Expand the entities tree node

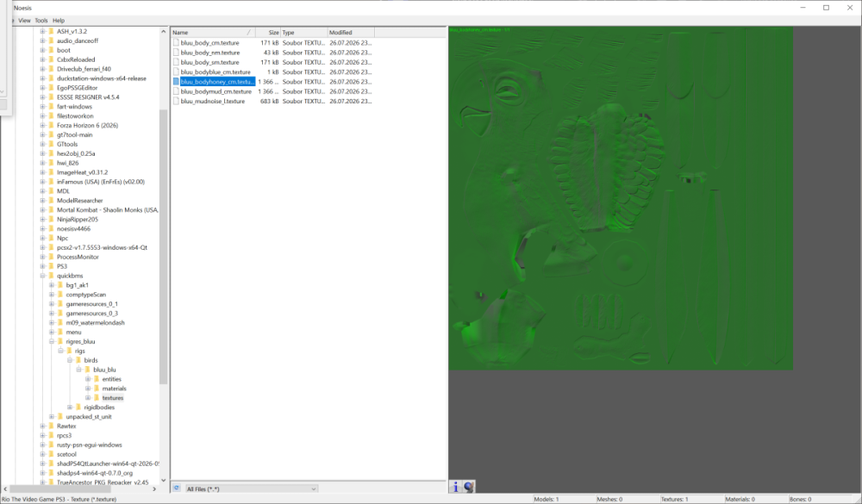[88, 379]
